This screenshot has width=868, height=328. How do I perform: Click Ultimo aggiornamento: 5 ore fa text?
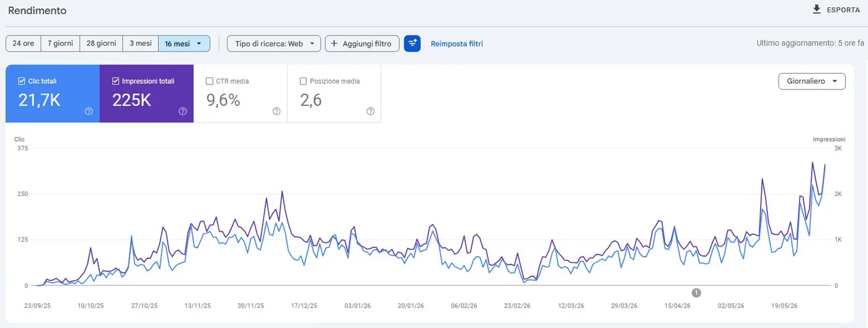coord(810,43)
